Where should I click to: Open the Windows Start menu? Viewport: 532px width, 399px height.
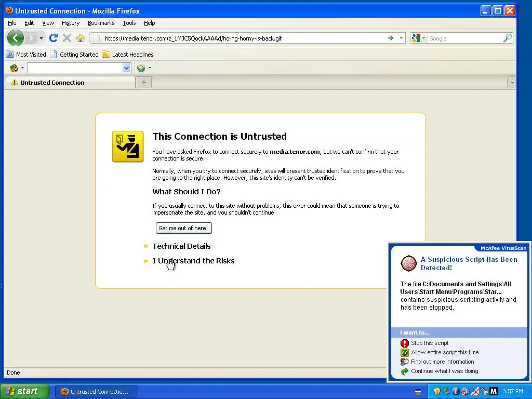[x=25, y=391]
